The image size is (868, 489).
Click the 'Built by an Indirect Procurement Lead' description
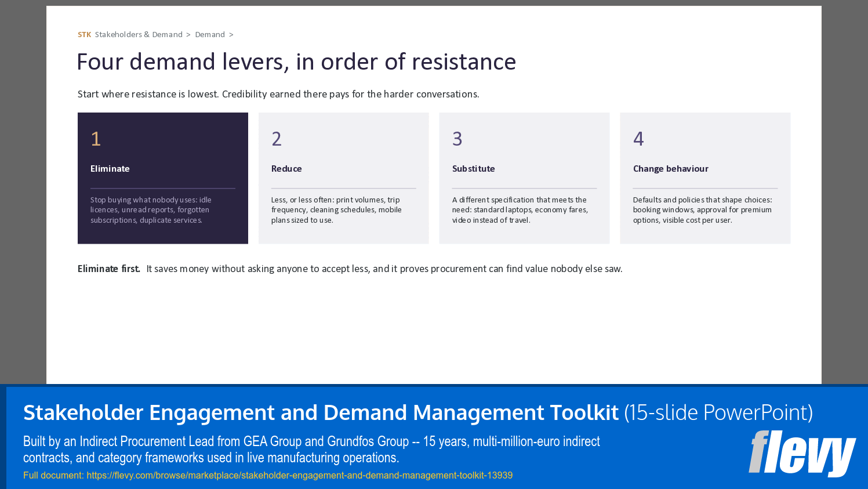[311, 450]
